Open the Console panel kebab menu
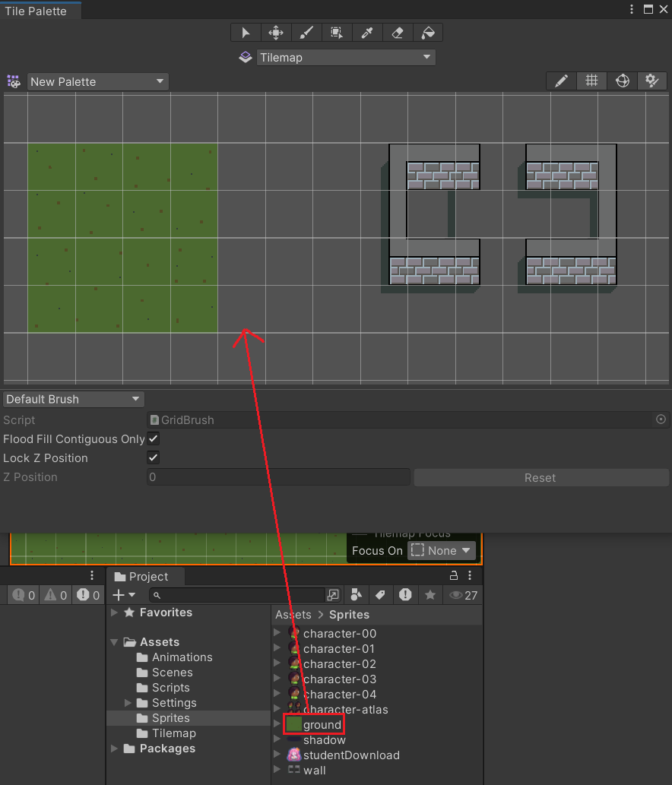Viewport: 672px width, 785px height. (x=92, y=576)
